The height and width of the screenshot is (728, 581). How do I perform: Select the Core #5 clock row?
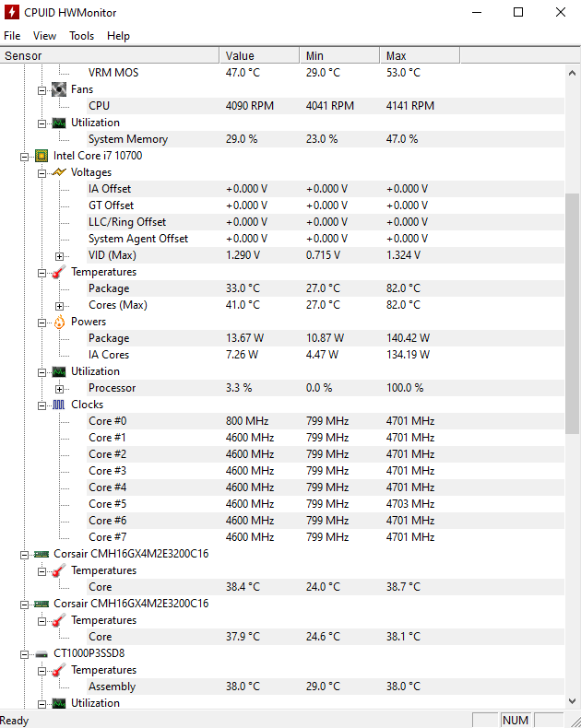(107, 504)
